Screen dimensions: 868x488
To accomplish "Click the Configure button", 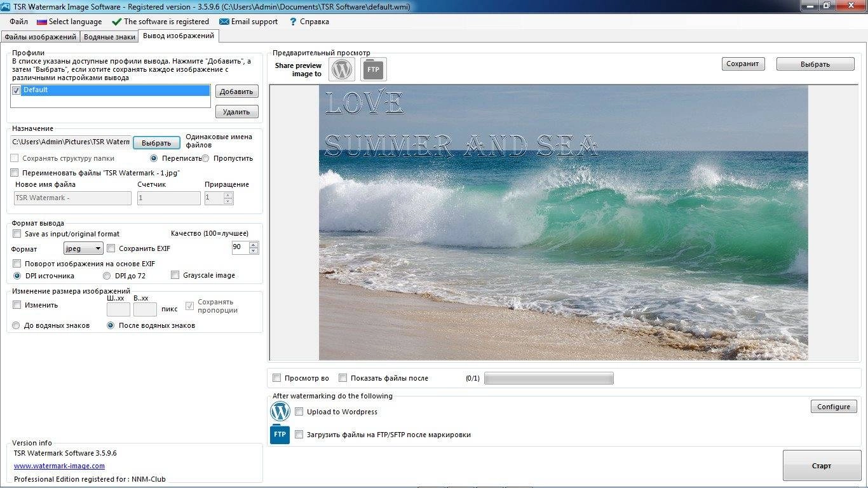I will coord(834,407).
